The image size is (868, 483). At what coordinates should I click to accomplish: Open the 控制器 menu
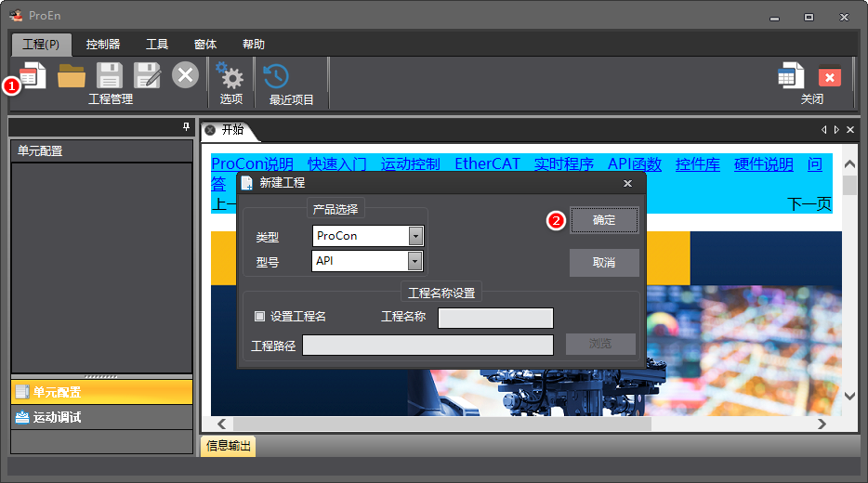point(103,45)
